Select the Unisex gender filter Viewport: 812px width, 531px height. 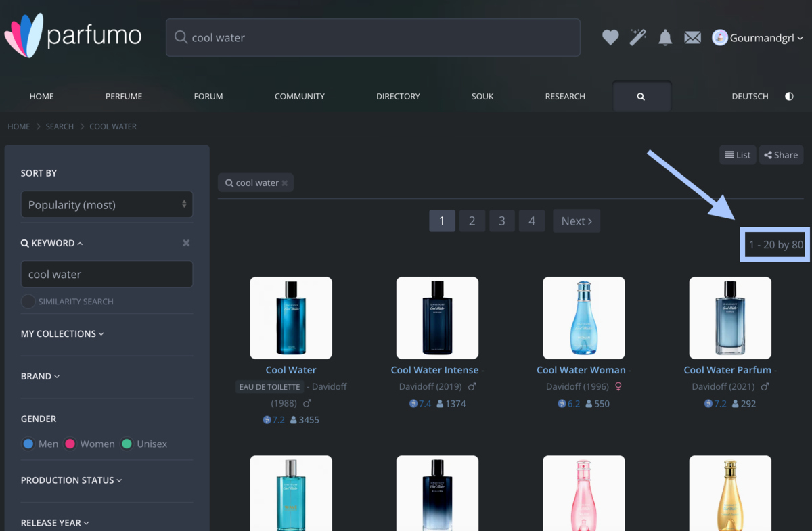[127, 444]
